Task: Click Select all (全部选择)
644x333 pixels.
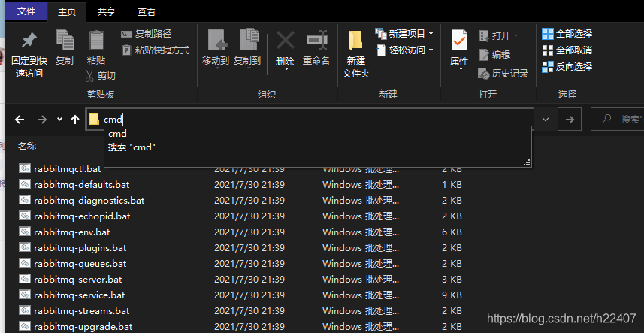Action: (567, 34)
